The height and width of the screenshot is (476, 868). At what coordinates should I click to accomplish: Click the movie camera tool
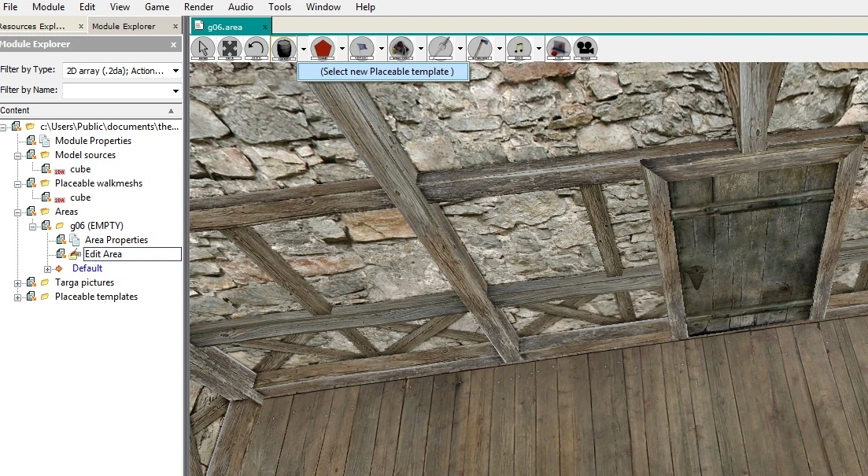(585, 48)
